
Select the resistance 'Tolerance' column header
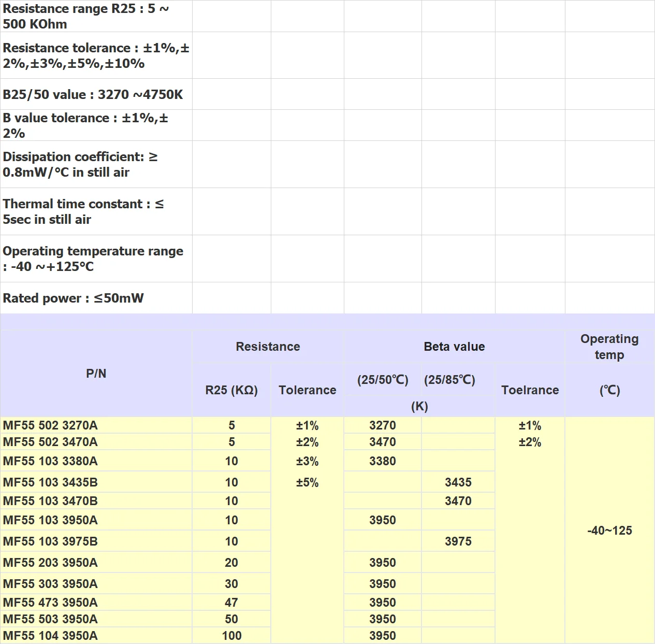(307, 390)
